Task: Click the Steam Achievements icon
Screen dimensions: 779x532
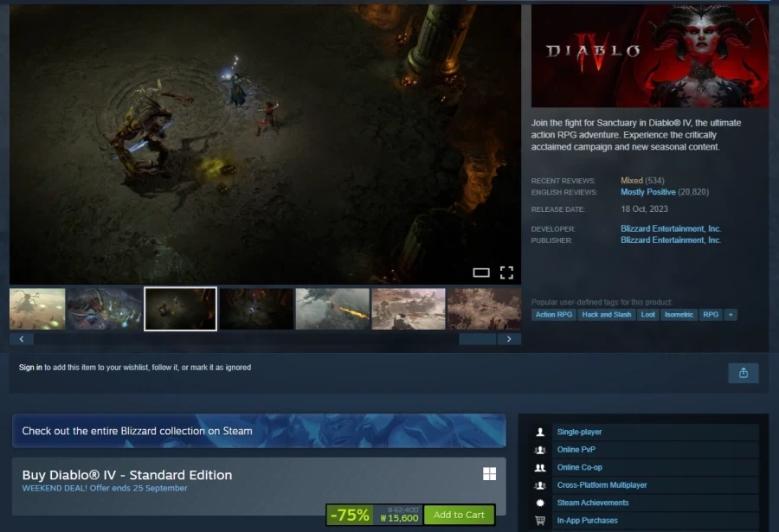Action: [540, 503]
